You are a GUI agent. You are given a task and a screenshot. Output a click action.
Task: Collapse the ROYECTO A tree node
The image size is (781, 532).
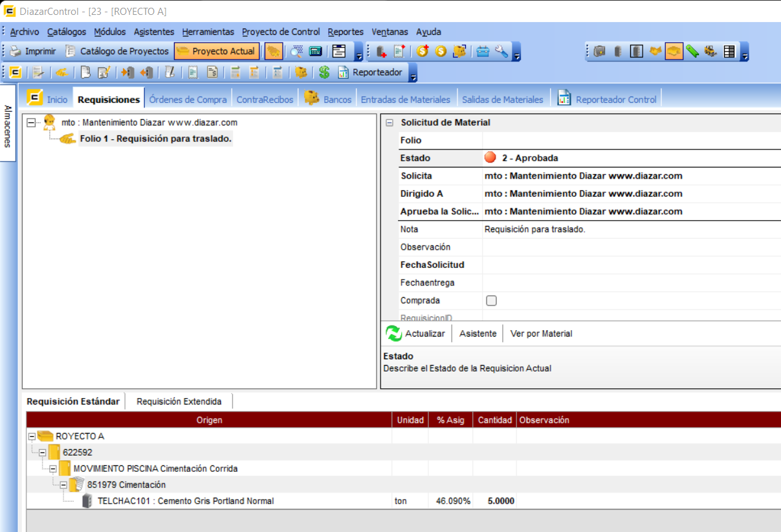click(x=32, y=436)
